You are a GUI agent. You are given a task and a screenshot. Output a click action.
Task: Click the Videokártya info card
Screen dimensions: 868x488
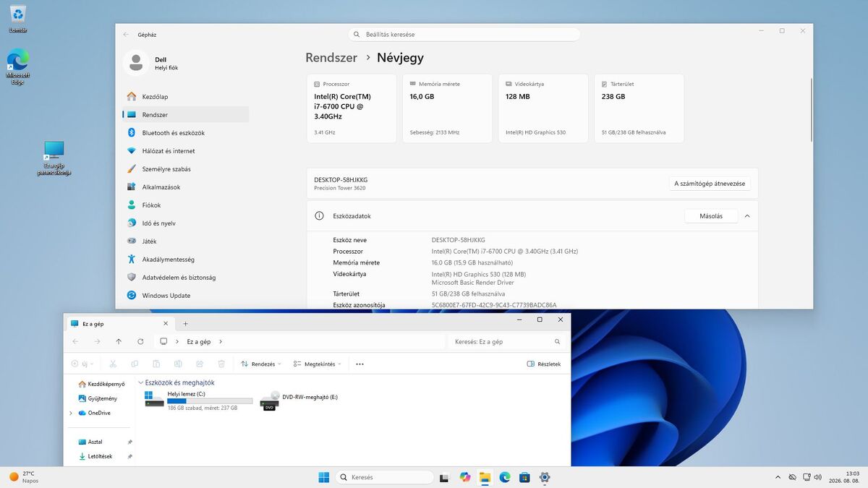pos(543,108)
